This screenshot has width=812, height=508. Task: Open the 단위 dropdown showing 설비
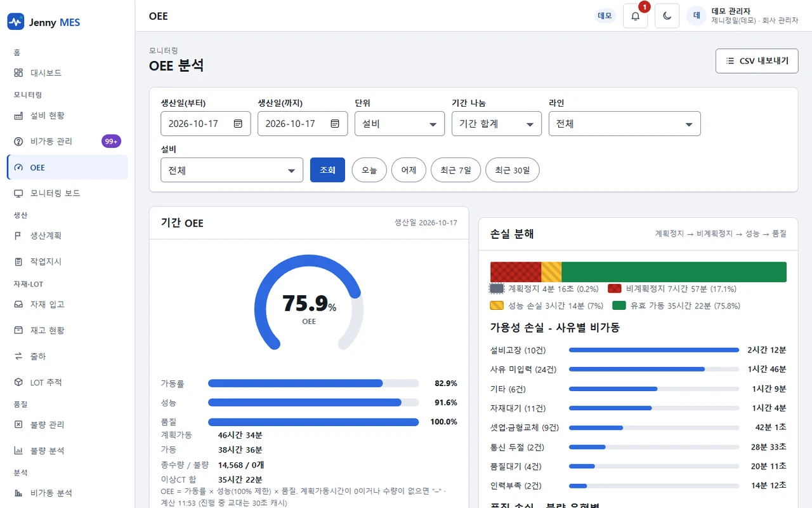400,124
